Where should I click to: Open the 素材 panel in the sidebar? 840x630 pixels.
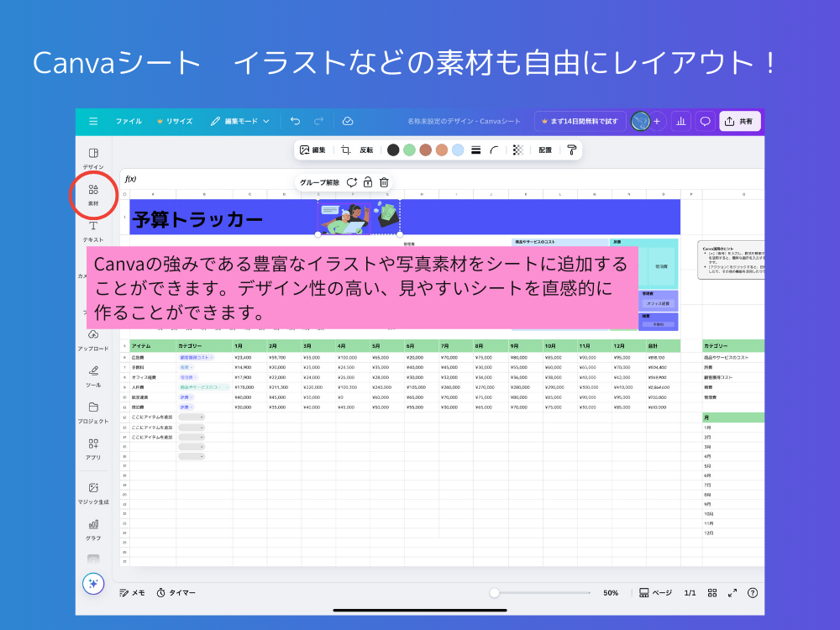click(x=92, y=191)
